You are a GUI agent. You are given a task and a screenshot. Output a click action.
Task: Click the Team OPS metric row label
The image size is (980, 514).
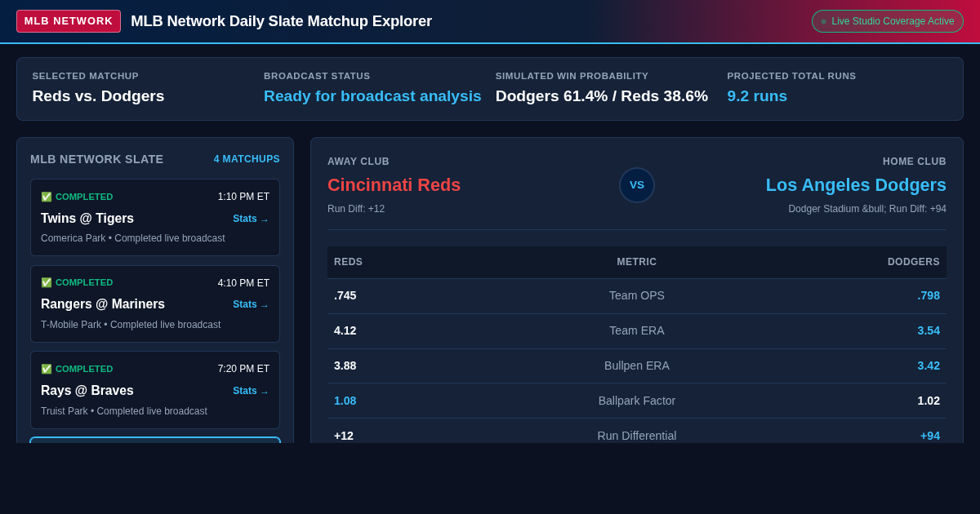tap(637, 295)
